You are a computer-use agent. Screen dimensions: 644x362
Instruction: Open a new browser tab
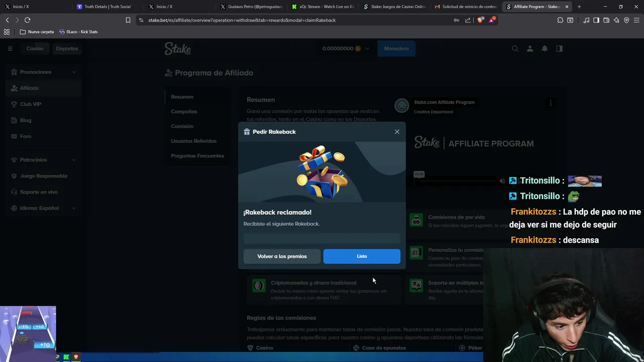tap(579, 7)
